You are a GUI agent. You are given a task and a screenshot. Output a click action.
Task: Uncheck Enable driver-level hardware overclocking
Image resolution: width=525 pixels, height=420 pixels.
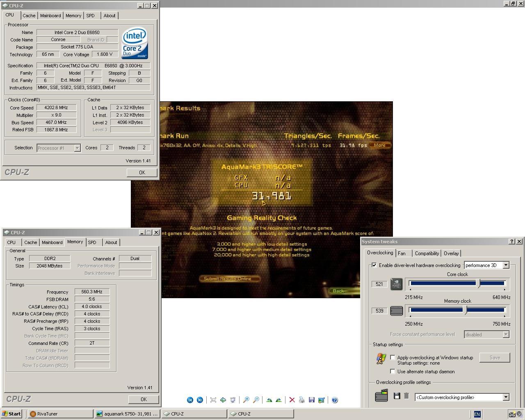point(374,265)
